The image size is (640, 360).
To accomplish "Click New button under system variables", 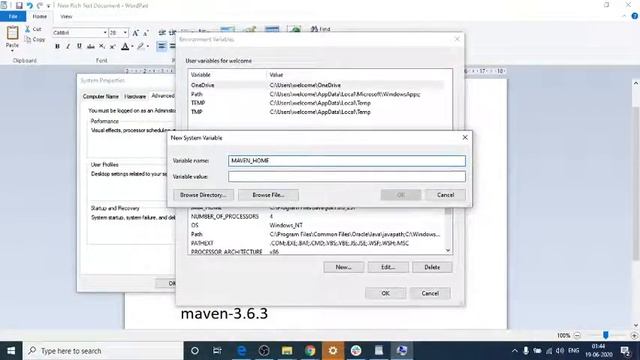I will click(x=343, y=267).
